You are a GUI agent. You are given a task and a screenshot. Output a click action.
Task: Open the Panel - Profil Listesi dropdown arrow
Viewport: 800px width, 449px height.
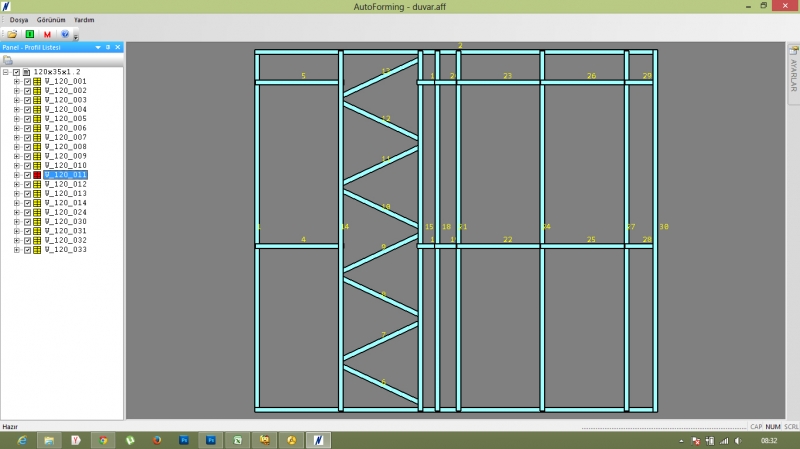pos(98,47)
